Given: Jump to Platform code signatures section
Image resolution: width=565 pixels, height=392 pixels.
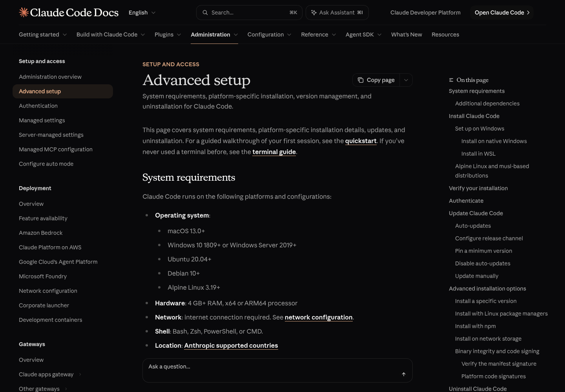Looking at the screenshot, I should [x=494, y=376].
